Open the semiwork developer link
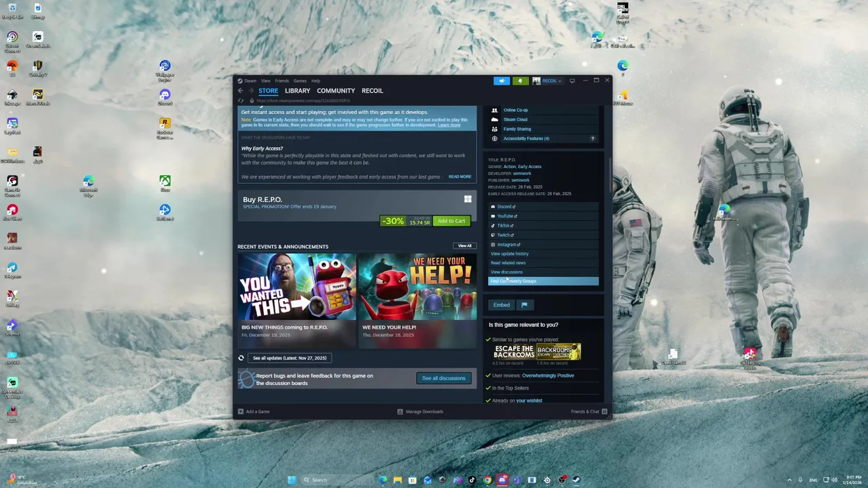Viewport: 868px width, 488px height. [x=522, y=174]
